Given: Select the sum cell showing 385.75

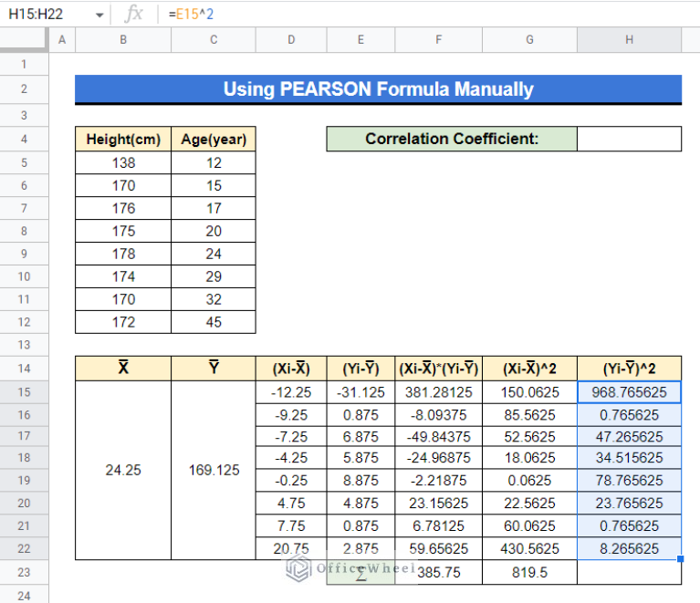Looking at the screenshot, I should point(438,572).
